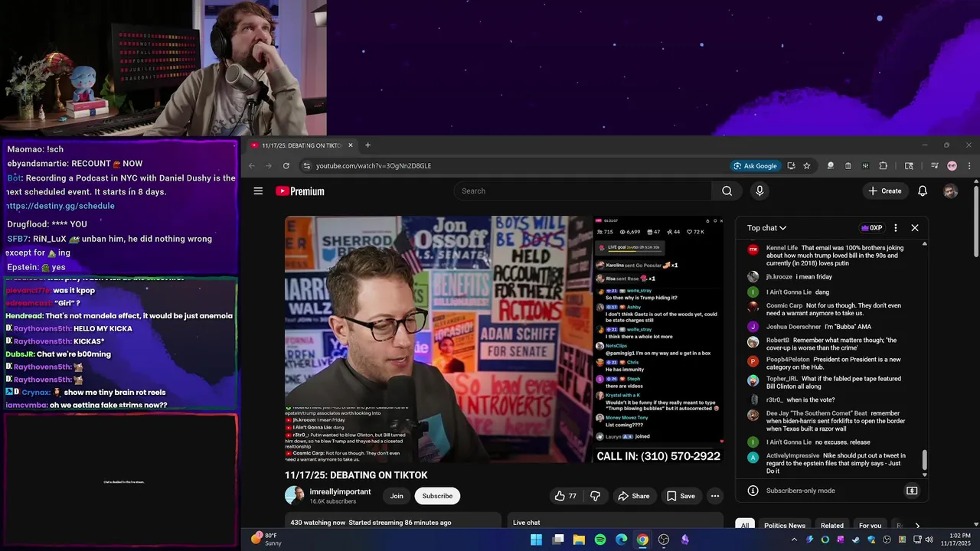This screenshot has height=551, width=980.
Task: Click the Chrome address bar URL
Action: coord(374,165)
